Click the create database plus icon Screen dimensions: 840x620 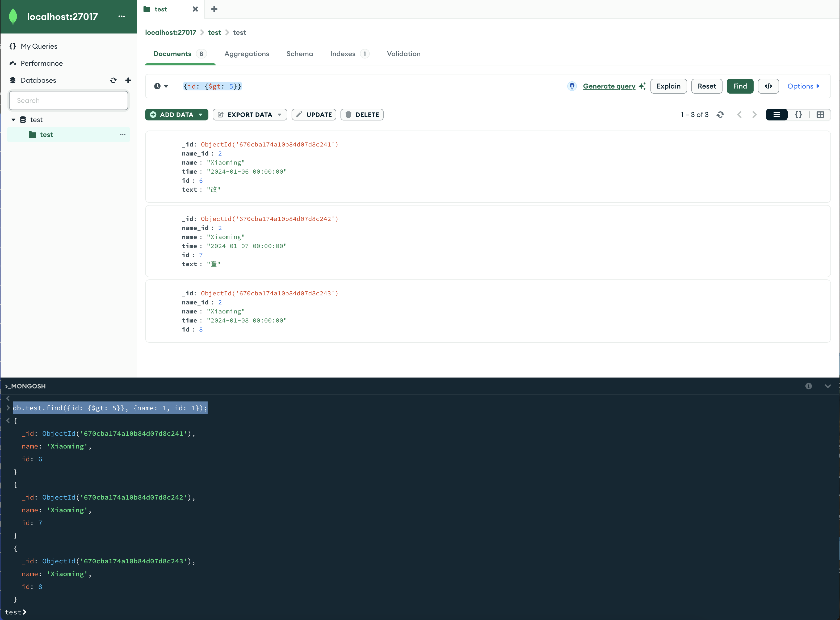click(128, 80)
